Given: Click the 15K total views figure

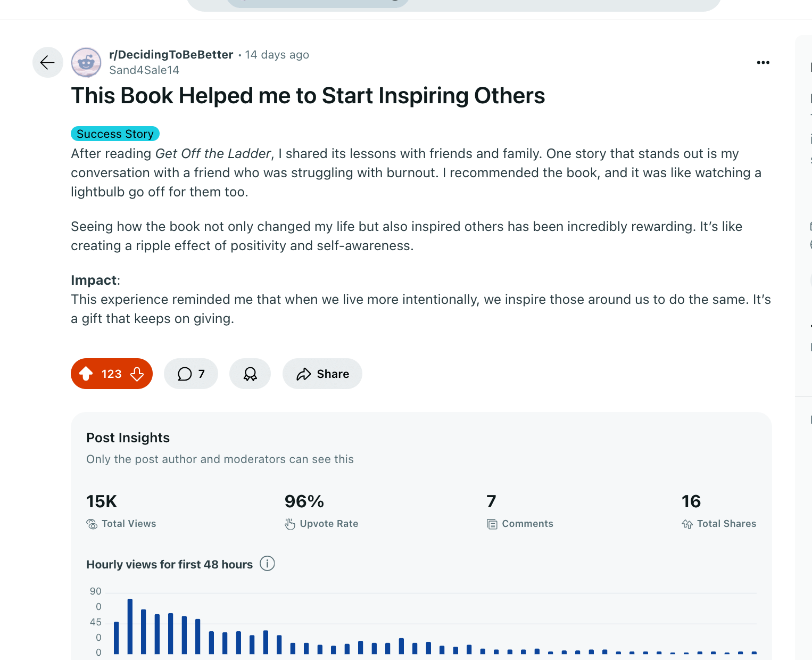Looking at the screenshot, I should [102, 501].
